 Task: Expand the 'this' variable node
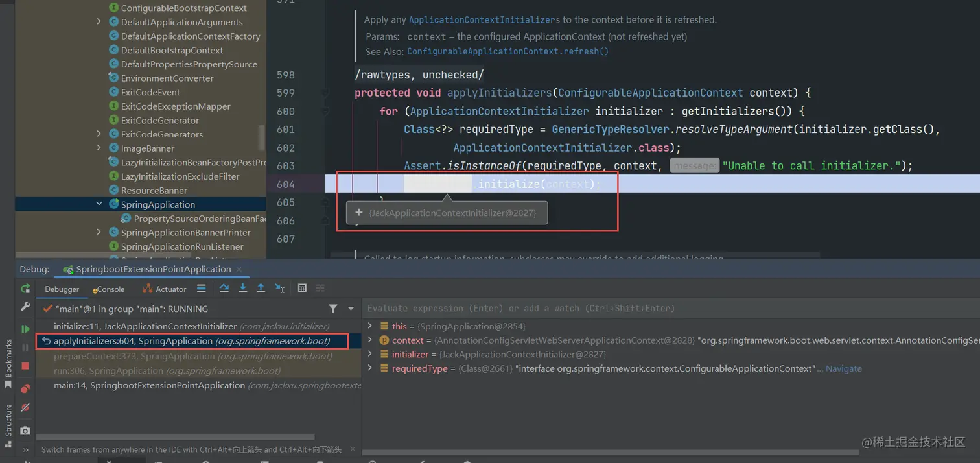click(370, 326)
